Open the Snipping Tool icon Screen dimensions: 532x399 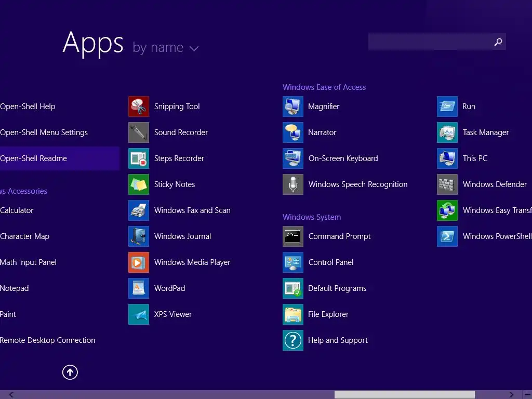[x=138, y=107]
